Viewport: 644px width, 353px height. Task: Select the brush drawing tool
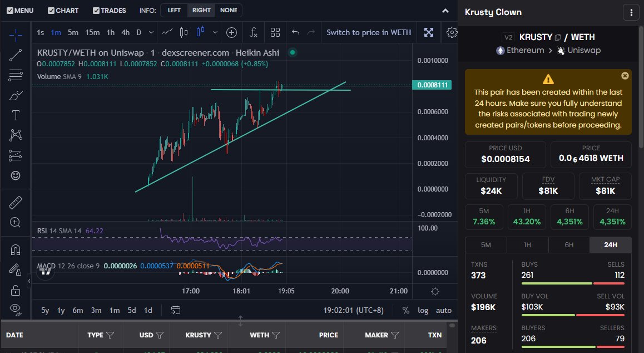pos(16,95)
